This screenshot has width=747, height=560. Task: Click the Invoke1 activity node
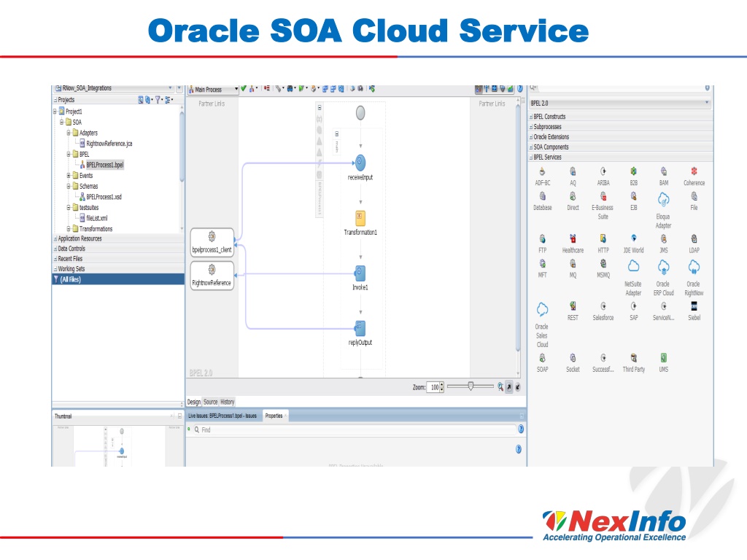pyautogui.click(x=360, y=273)
